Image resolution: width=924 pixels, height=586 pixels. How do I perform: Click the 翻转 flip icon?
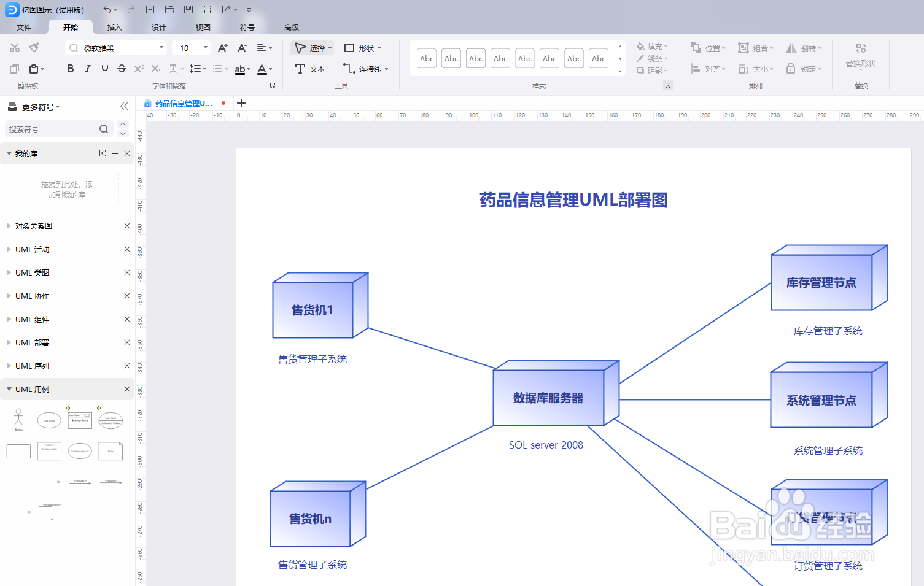[x=802, y=47]
